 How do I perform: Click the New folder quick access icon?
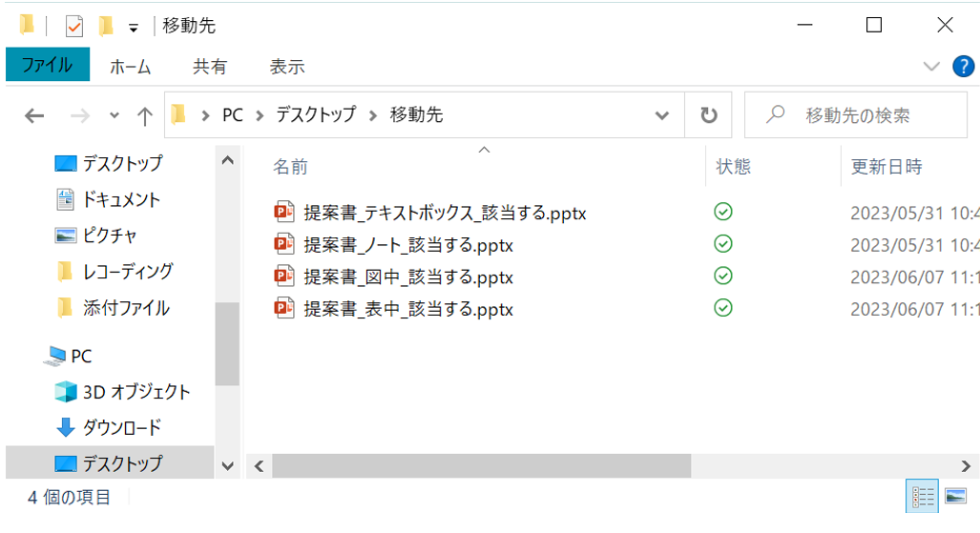pos(106,26)
